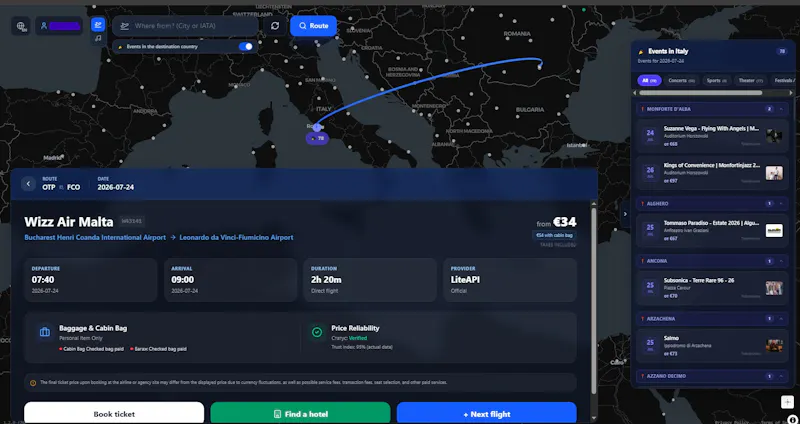Open Subsonica Terre Rare 96-26 event

click(713, 288)
